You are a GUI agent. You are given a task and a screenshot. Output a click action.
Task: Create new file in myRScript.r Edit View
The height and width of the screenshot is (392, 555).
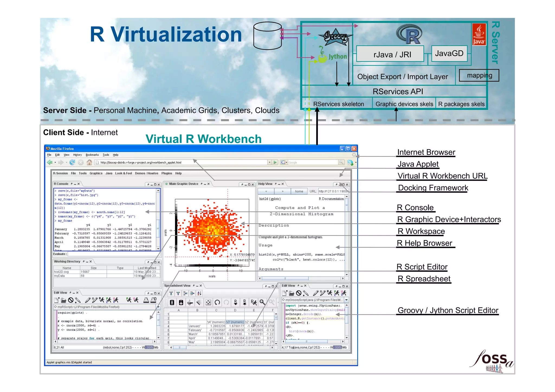point(57,300)
